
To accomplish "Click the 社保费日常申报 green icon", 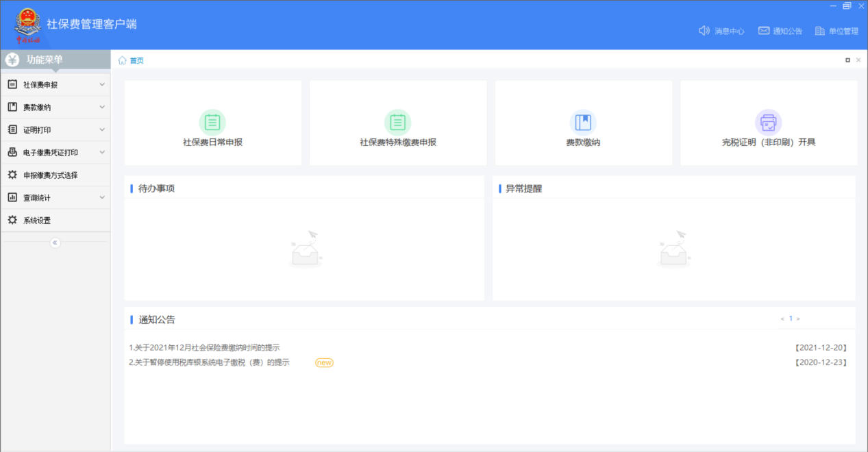I will point(212,123).
